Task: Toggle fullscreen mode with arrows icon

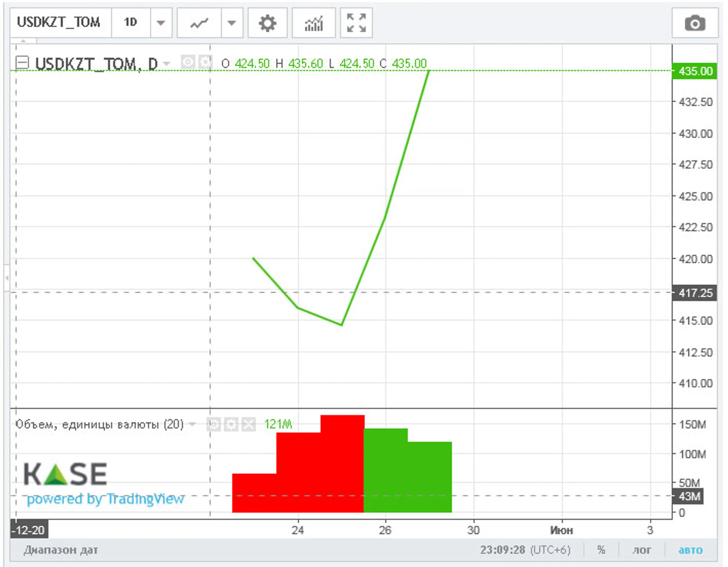Action: pos(356,23)
